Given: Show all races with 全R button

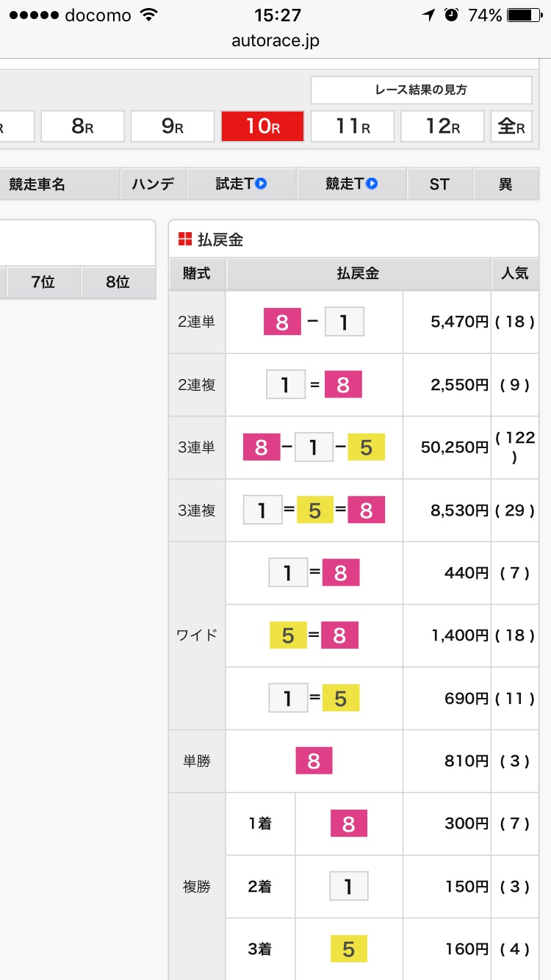Looking at the screenshot, I should 511,126.
